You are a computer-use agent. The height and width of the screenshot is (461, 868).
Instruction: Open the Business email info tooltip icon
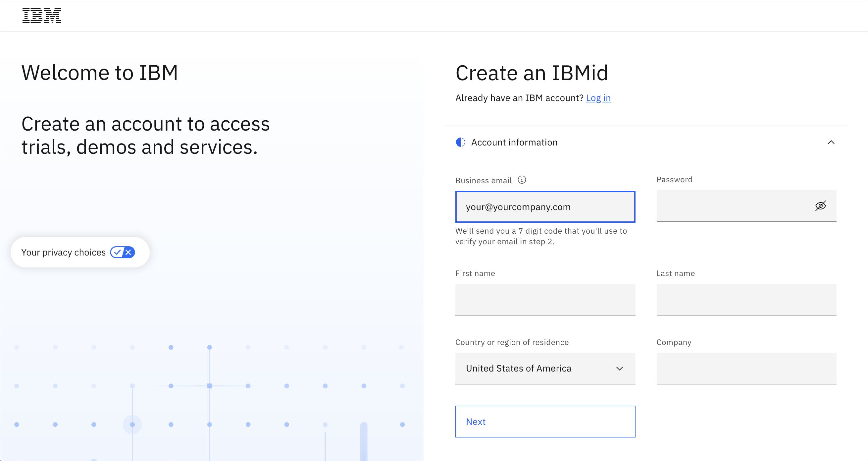522,180
